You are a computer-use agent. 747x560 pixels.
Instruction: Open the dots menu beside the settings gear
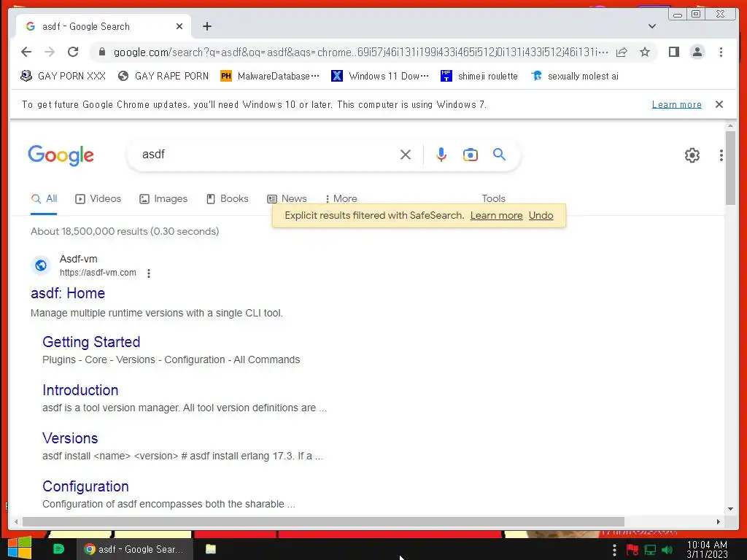coord(721,155)
